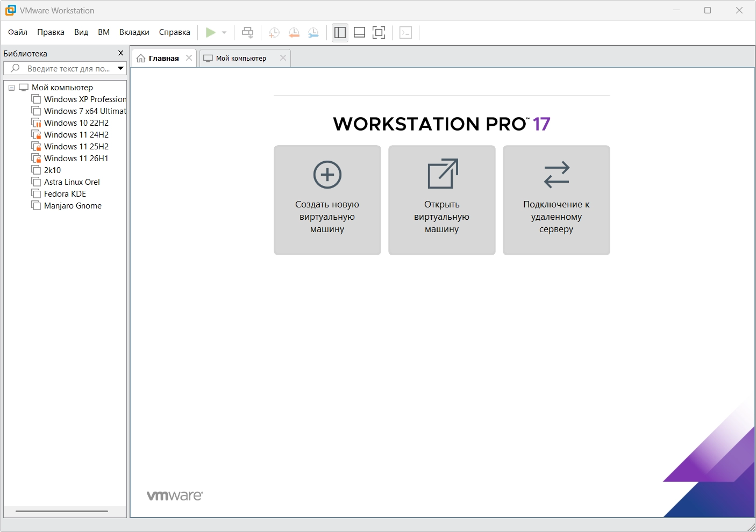The width and height of the screenshot is (756, 532).
Task: Open the ВМ menu
Action: click(x=104, y=32)
